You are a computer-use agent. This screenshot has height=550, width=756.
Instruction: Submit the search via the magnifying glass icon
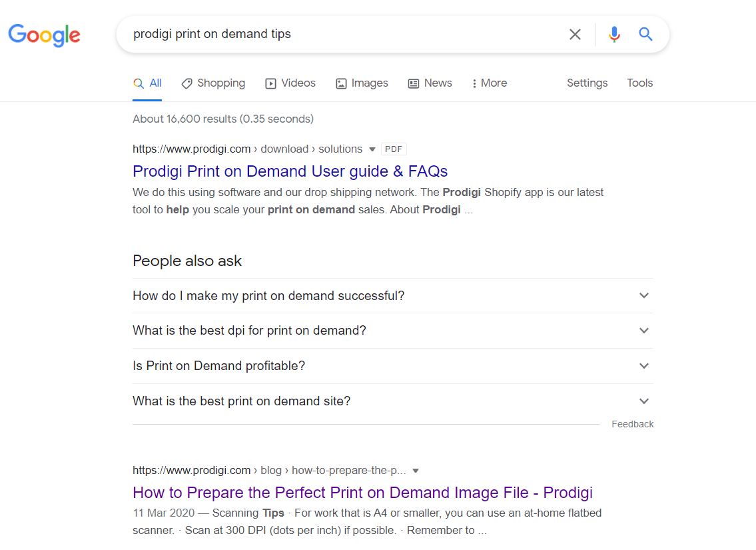pyautogui.click(x=645, y=34)
